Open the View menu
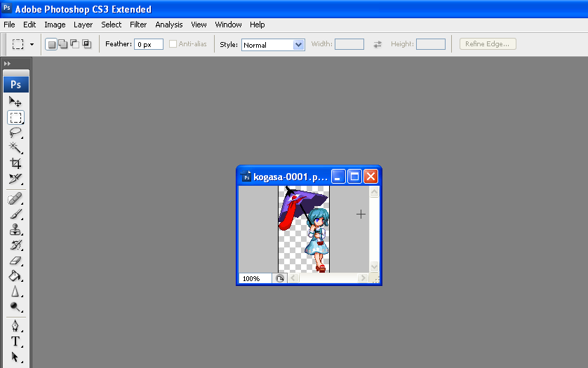The width and height of the screenshot is (588, 368). (199, 25)
